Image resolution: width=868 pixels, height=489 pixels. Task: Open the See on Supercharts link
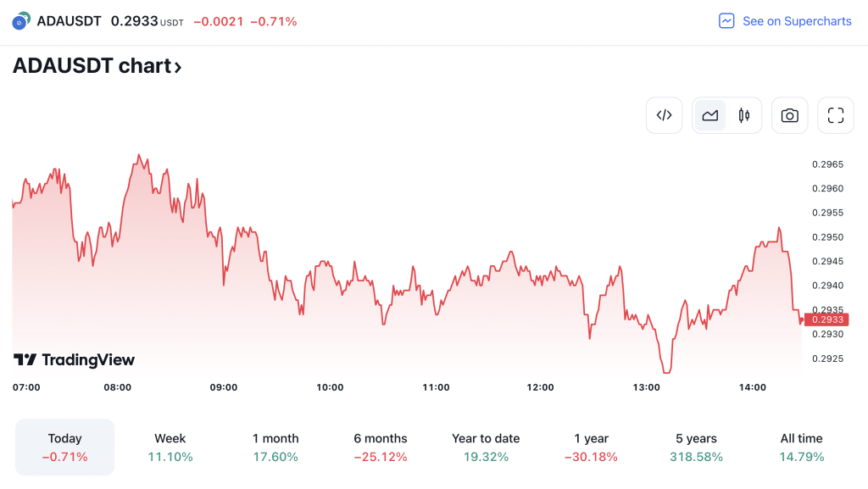point(796,21)
